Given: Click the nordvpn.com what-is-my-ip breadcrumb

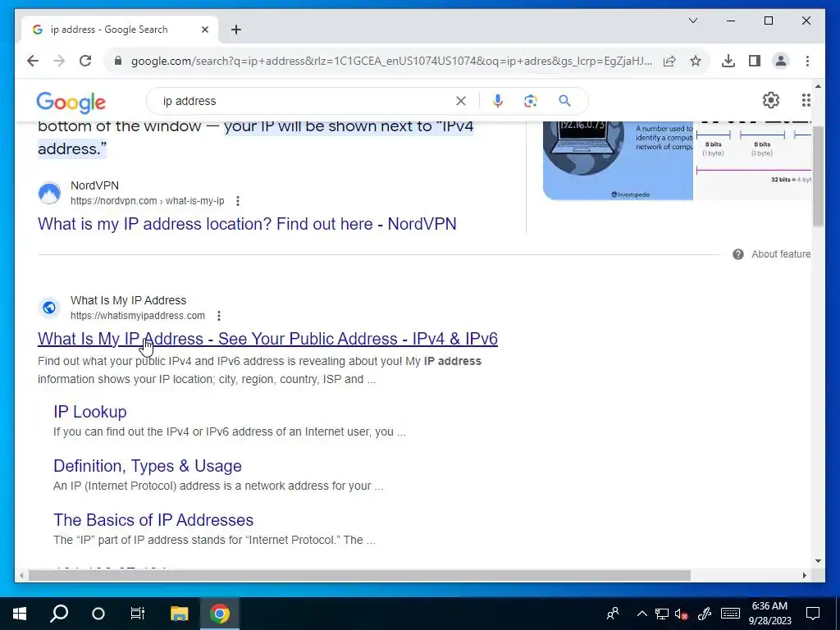Looking at the screenshot, I should point(148,201).
